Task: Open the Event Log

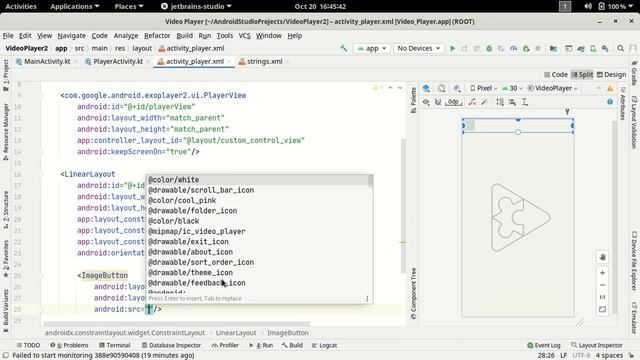Action: click(543, 345)
